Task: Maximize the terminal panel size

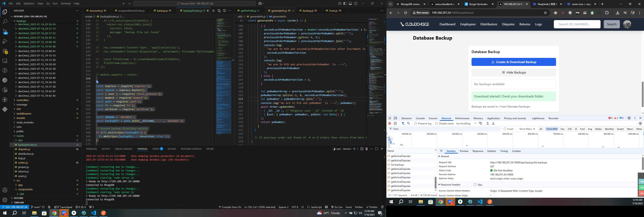Action: pyautogui.click(x=377, y=149)
